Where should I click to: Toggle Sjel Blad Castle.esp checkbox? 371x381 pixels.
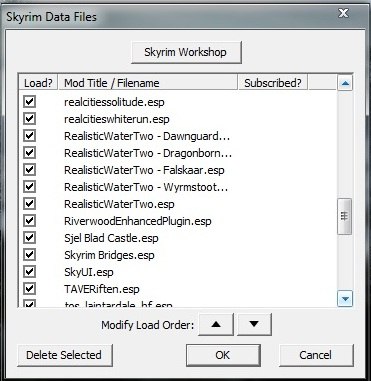(30, 237)
